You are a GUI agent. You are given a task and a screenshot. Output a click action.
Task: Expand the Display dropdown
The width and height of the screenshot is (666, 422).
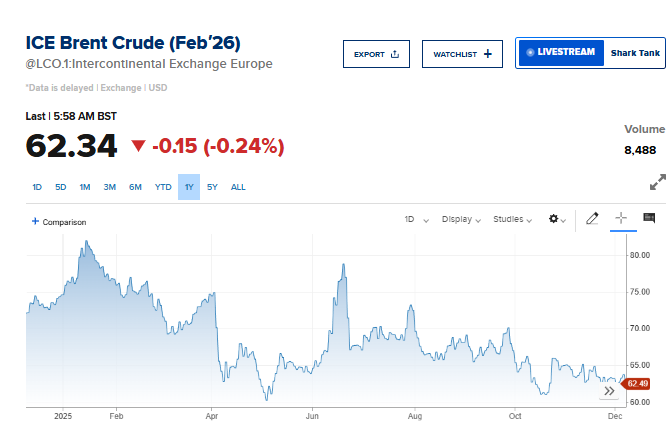(461, 219)
